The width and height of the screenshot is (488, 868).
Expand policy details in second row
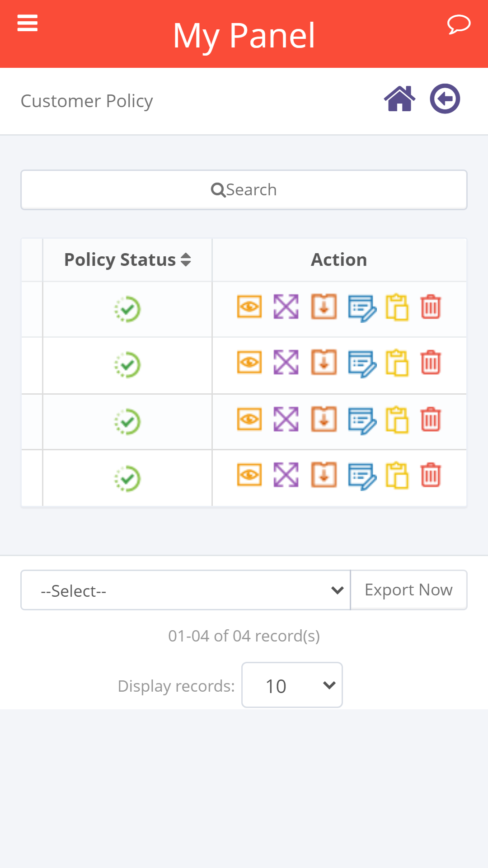pyautogui.click(x=286, y=362)
